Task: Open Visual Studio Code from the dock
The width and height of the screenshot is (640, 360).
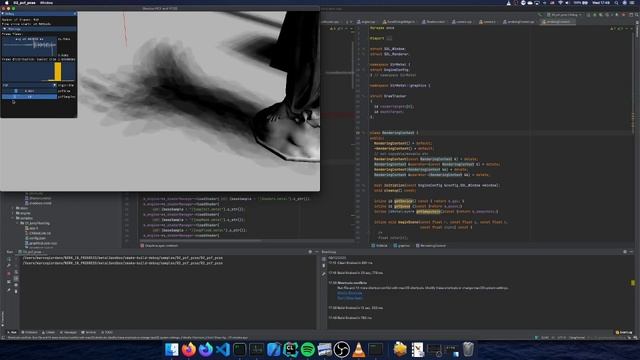Action: (223, 350)
